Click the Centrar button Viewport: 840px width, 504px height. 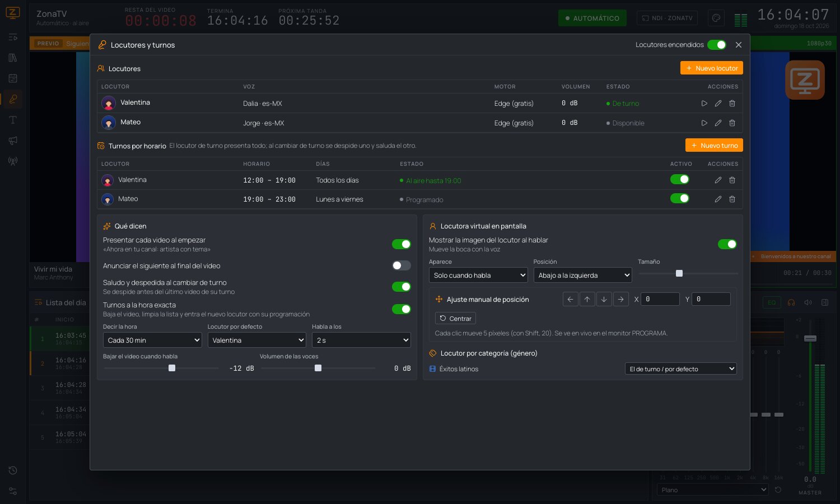[455, 318]
